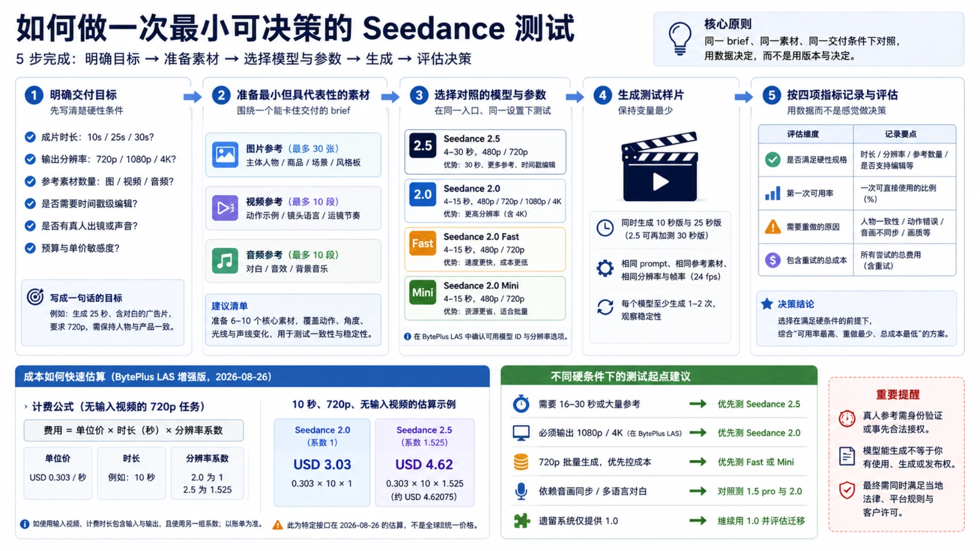Open the 对照测 1.5 pro 与 2.0 link
The height and width of the screenshot is (551, 980).
(x=759, y=491)
